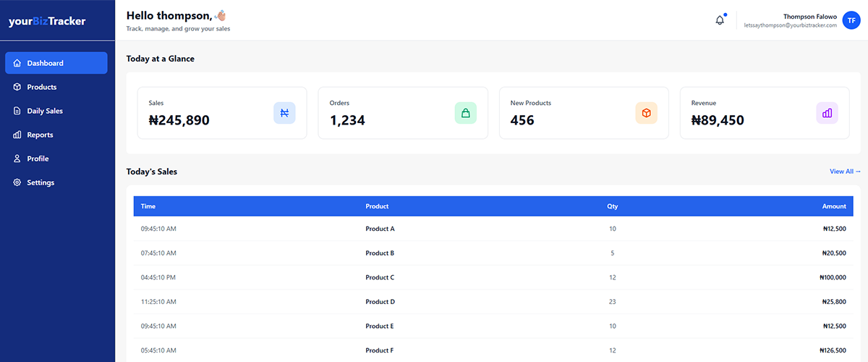
Task: Select the Product B row name
Action: (x=380, y=253)
